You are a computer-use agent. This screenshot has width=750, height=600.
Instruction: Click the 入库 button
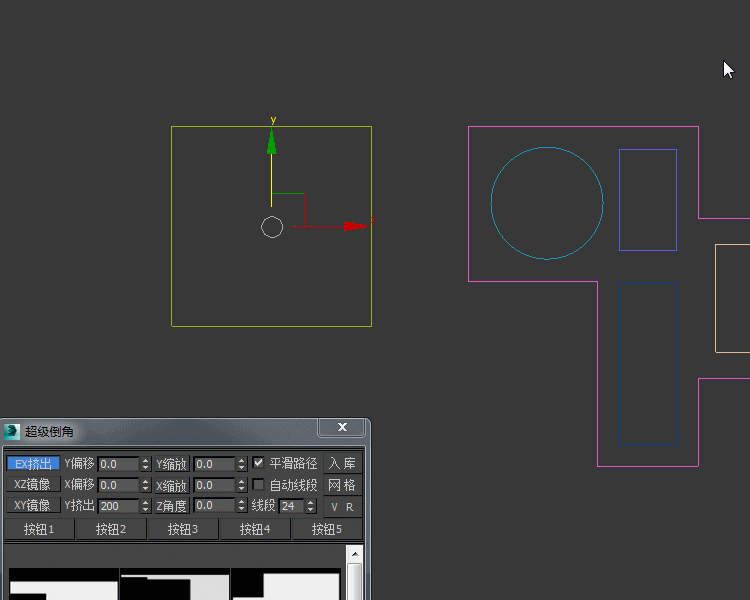tap(342, 464)
